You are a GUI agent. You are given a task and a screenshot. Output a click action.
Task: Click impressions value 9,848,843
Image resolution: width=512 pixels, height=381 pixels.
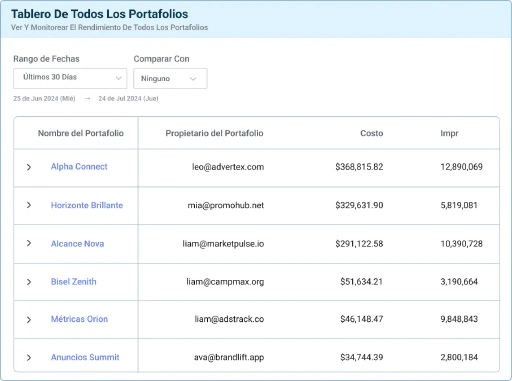pos(459,319)
